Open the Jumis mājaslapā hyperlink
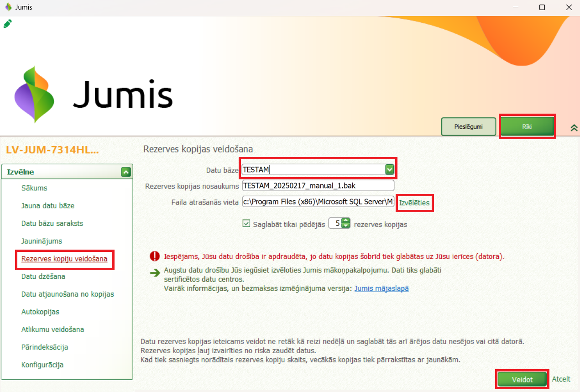This screenshot has width=580, height=392. click(381, 288)
